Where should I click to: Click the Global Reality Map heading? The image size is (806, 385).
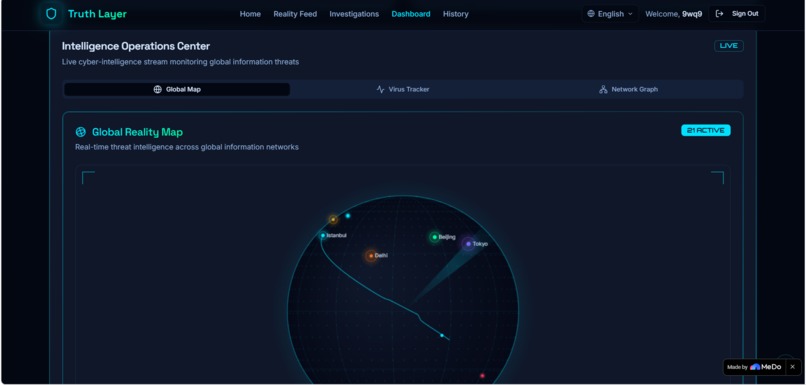(137, 132)
